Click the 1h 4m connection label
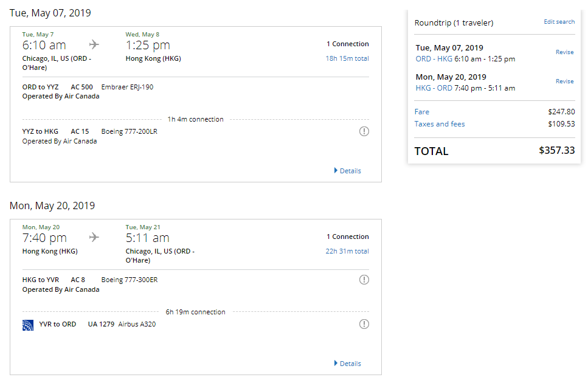This screenshot has height=380, width=588. pos(195,119)
